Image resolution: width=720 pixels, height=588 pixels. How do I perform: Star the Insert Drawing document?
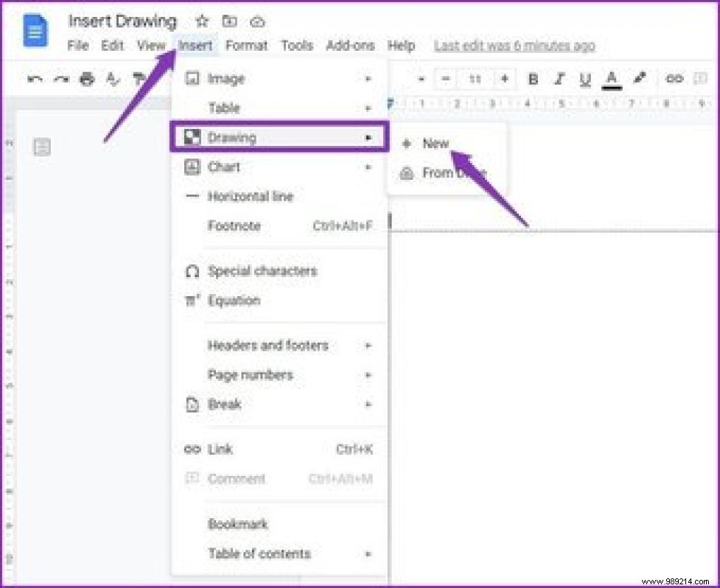[x=202, y=21]
